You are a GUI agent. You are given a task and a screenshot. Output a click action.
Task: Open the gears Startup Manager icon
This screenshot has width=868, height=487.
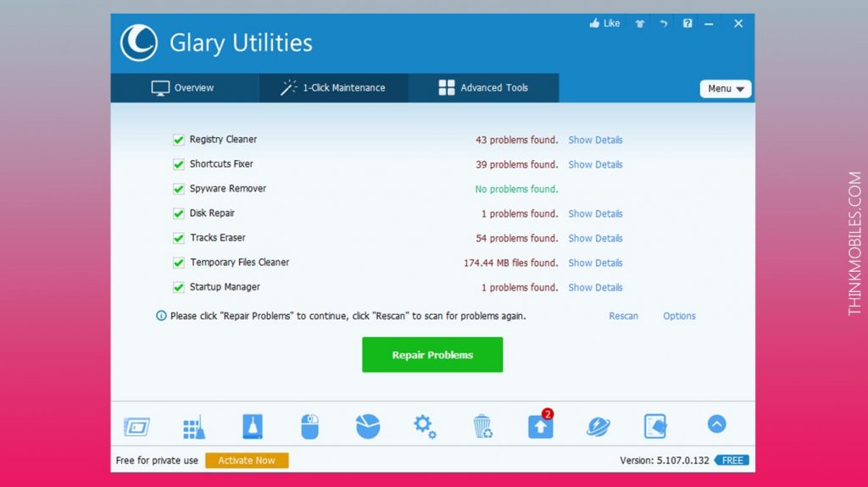pyautogui.click(x=426, y=426)
